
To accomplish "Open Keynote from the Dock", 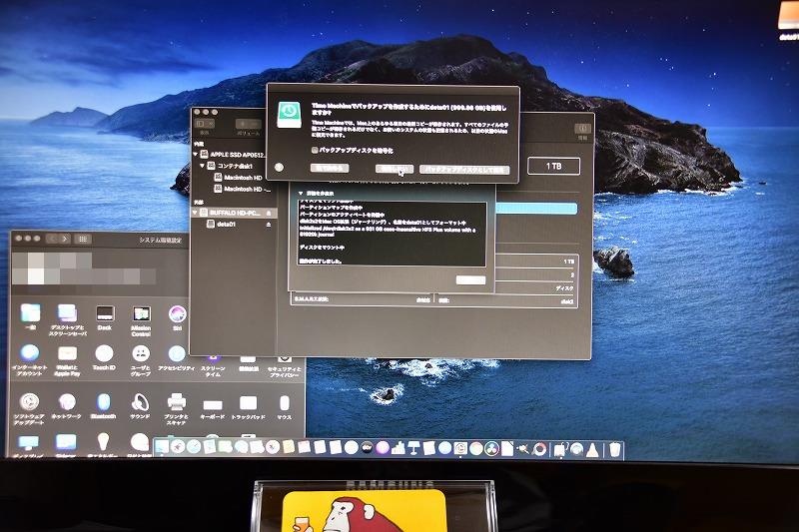I will (413, 448).
